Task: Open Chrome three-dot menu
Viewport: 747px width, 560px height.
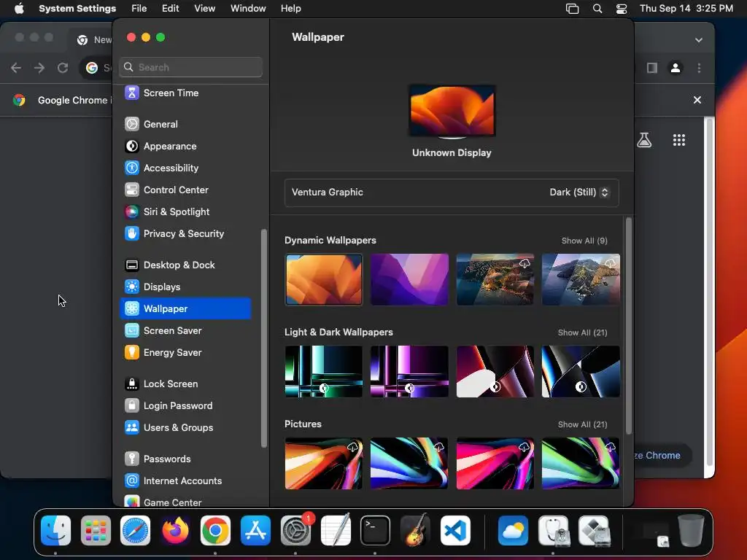Action: [x=699, y=68]
